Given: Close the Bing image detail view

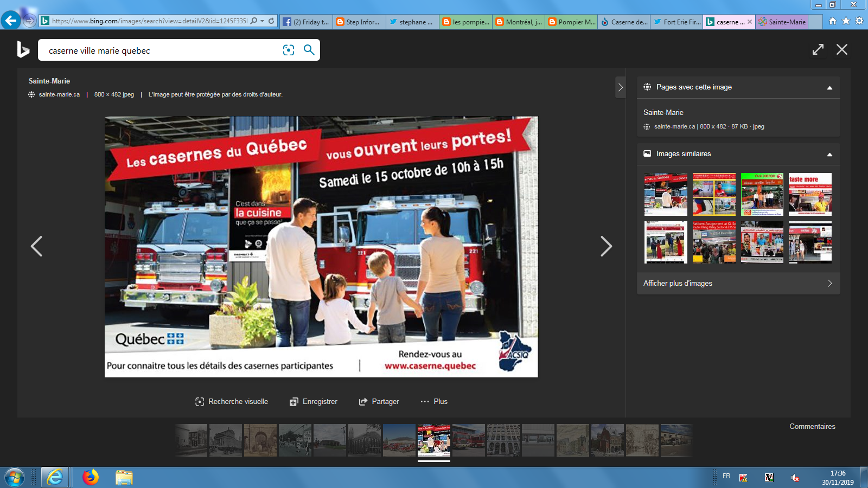Looking at the screenshot, I should coord(842,49).
